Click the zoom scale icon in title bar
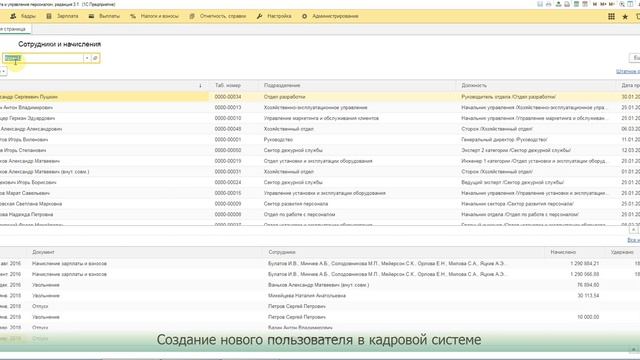The height and width of the screenshot is (360, 640). (x=622, y=4)
